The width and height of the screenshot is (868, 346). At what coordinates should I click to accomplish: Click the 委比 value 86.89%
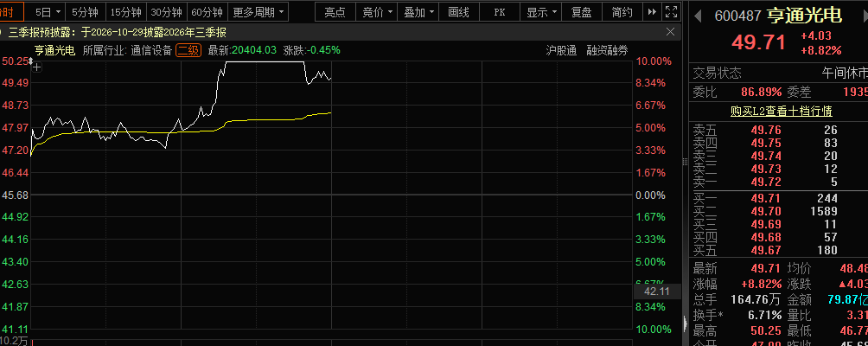(762, 92)
